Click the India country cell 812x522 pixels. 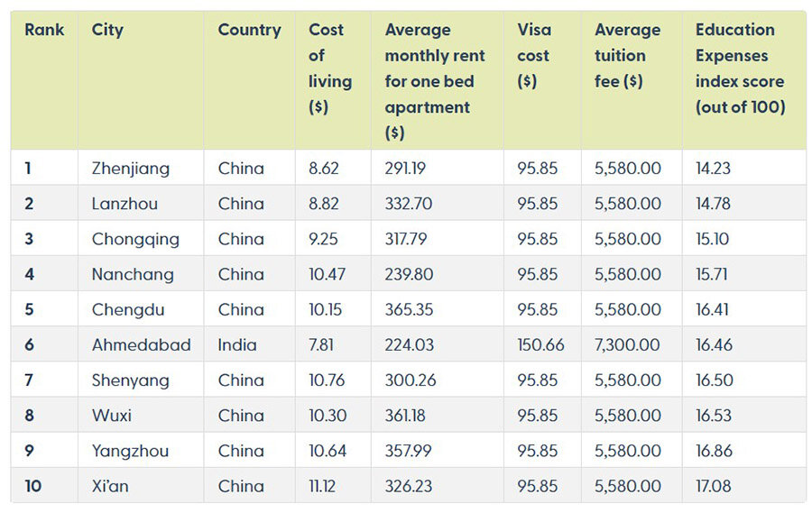click(237, 344)
